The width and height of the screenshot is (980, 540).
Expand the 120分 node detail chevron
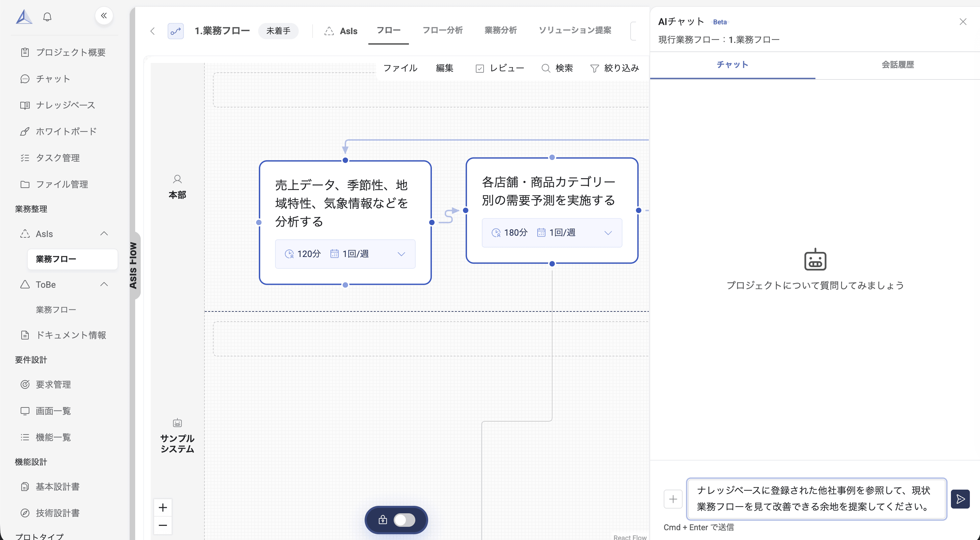click(401, 254)
